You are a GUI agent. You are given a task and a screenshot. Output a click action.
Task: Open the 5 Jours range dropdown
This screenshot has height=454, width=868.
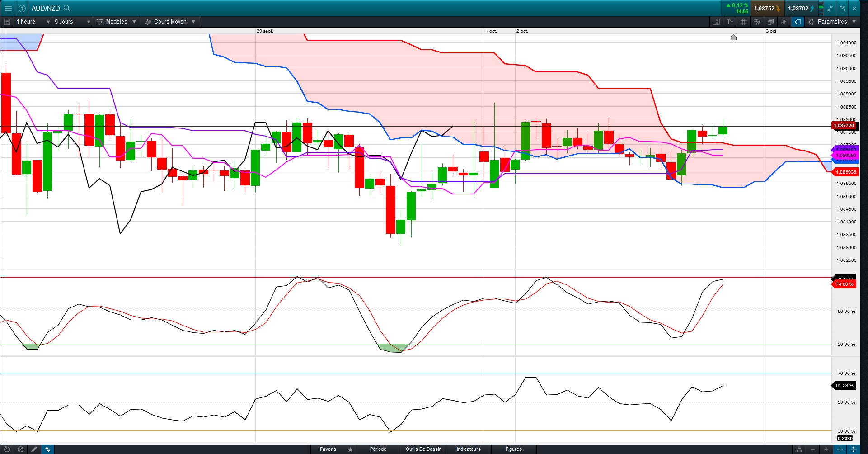72,22
